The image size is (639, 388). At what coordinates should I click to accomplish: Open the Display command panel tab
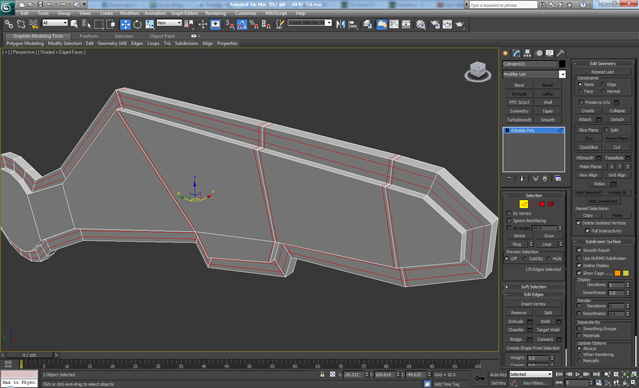pos(550,53)
